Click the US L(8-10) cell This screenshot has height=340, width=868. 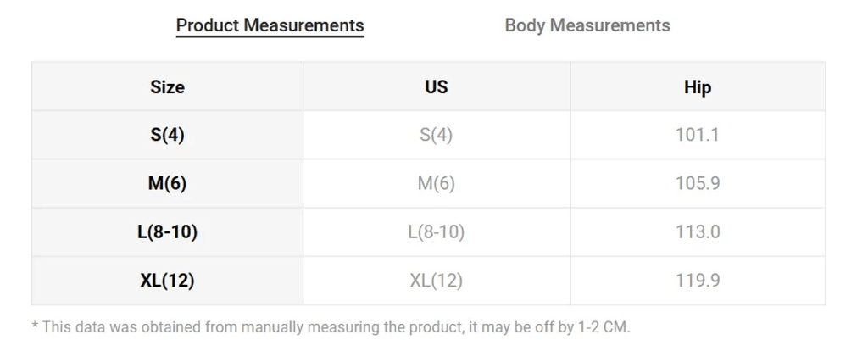click(x=437, y=232)
